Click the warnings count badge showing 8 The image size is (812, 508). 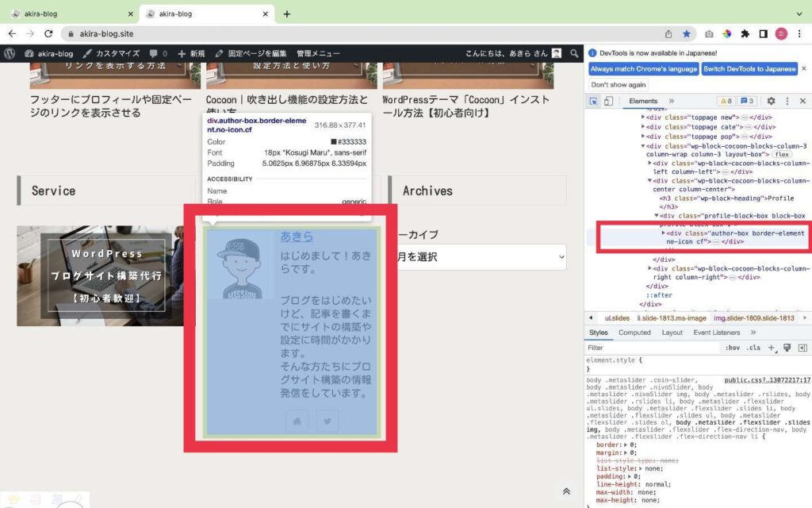coord(726,101)
